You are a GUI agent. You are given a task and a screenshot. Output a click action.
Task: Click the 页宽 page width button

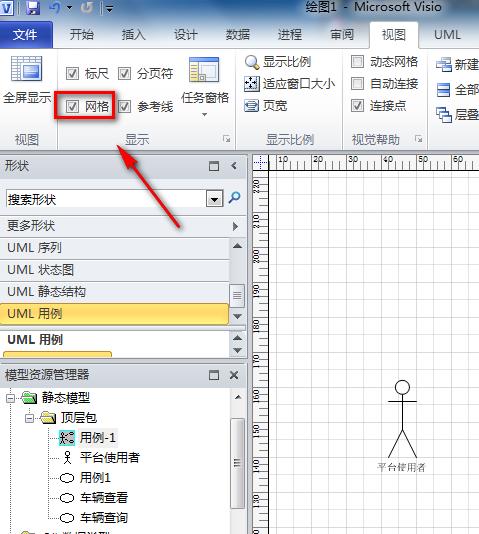pyautogui.click(x=266, y=106)
